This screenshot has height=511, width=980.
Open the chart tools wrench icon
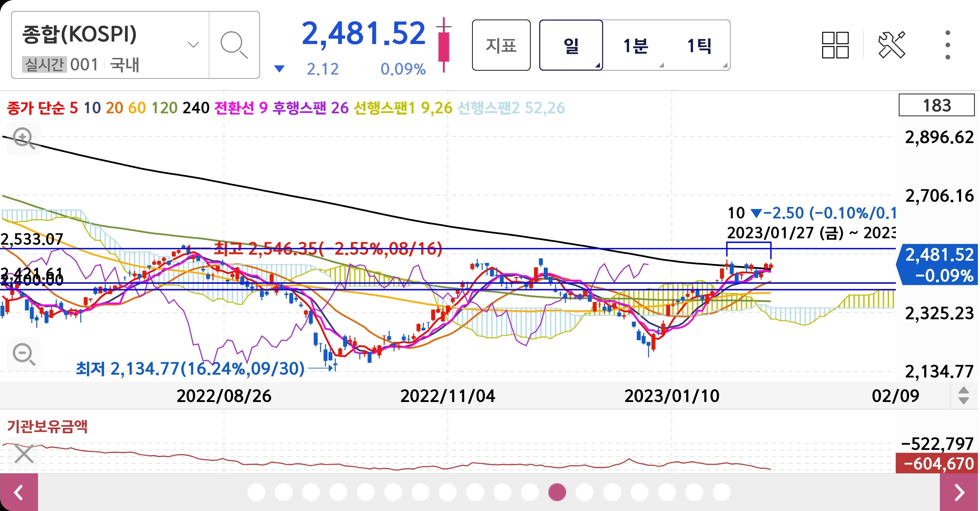click(x=891, y=45)
